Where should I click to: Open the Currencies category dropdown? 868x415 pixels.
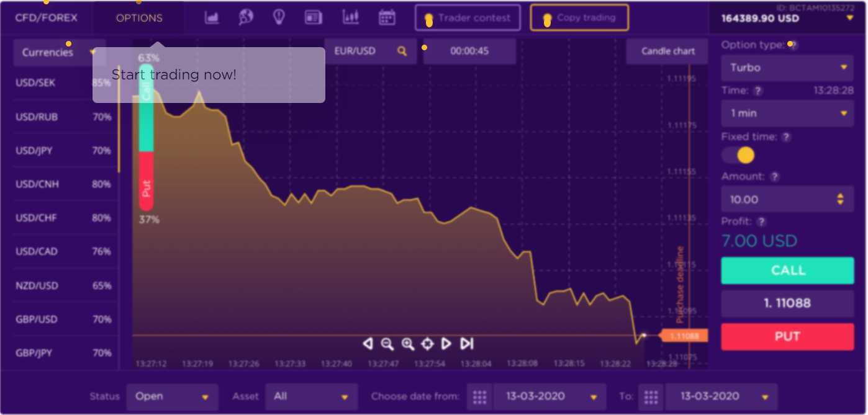(x=60, y=53)
